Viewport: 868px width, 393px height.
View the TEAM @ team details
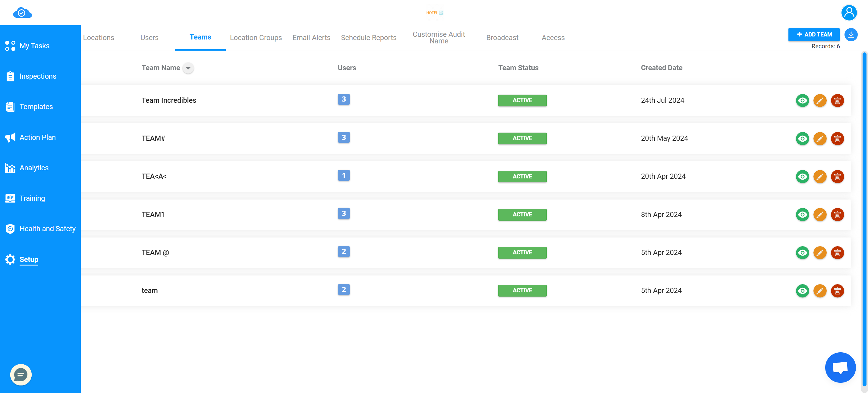[x=802, y=253]
